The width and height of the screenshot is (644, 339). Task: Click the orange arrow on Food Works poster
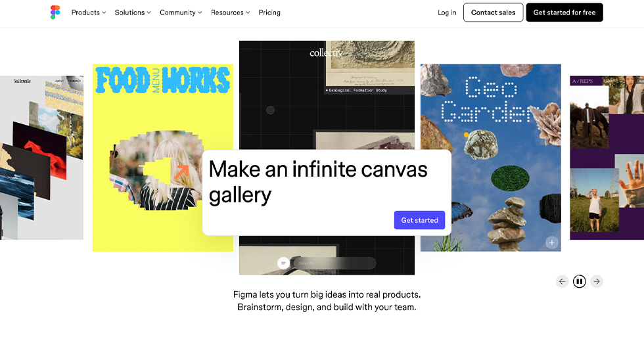pyautogui.click(x=181, y=171)
